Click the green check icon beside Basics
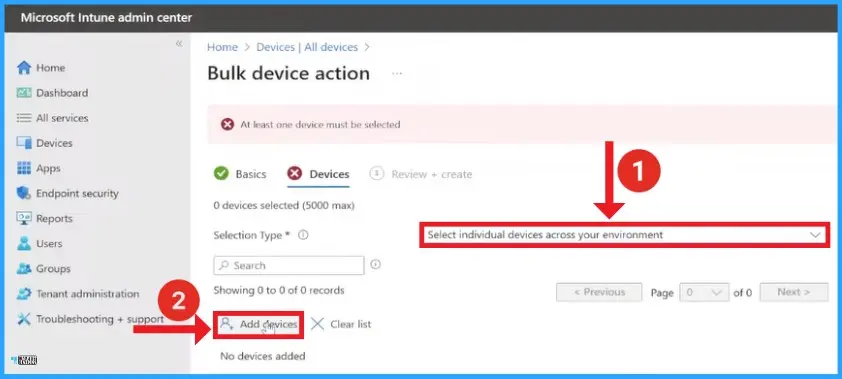This screenshot has width=842, height=379. (x=221, y=173)
